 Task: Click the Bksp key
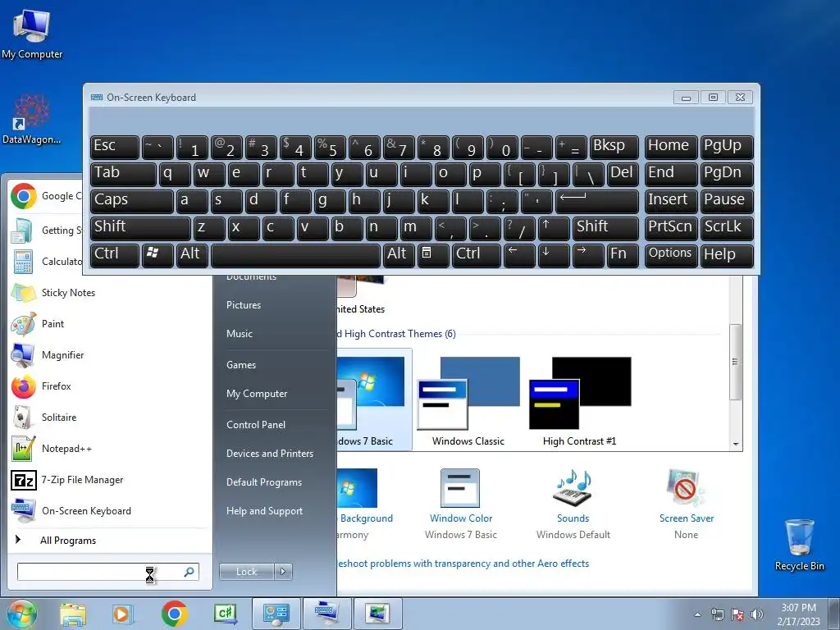[x=614, y=146]
